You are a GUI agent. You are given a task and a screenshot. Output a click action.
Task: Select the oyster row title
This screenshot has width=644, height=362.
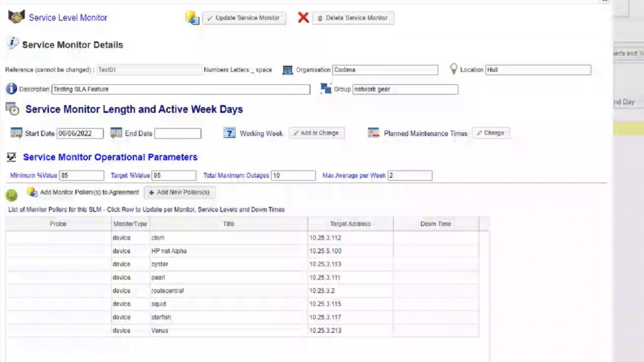pos(160,264)
